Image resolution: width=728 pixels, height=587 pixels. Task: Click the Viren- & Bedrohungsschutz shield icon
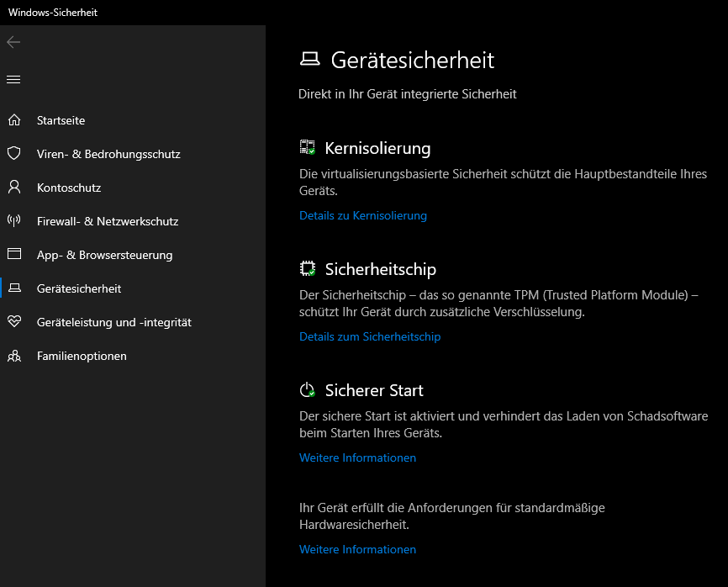click(x=13, y=154)
